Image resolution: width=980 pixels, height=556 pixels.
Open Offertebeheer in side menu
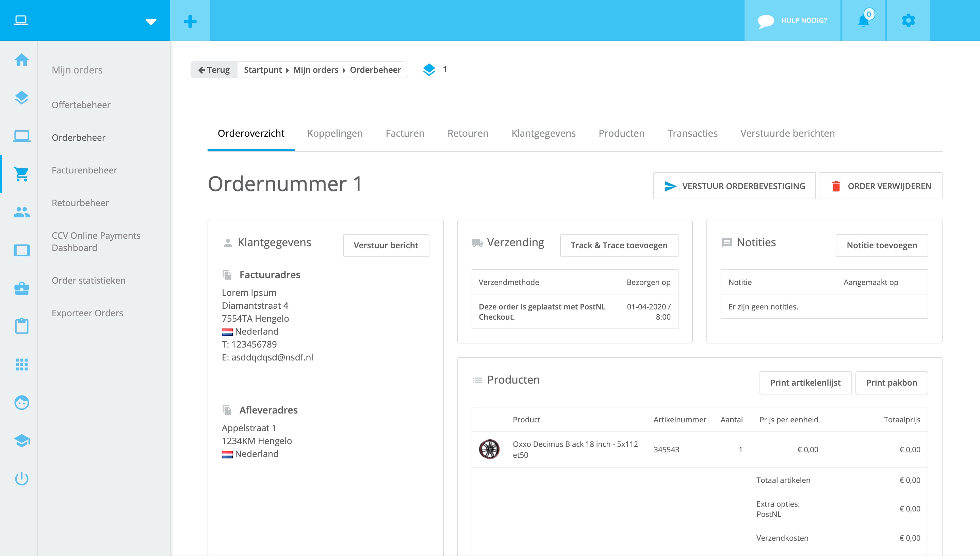[x=81, y=105]
